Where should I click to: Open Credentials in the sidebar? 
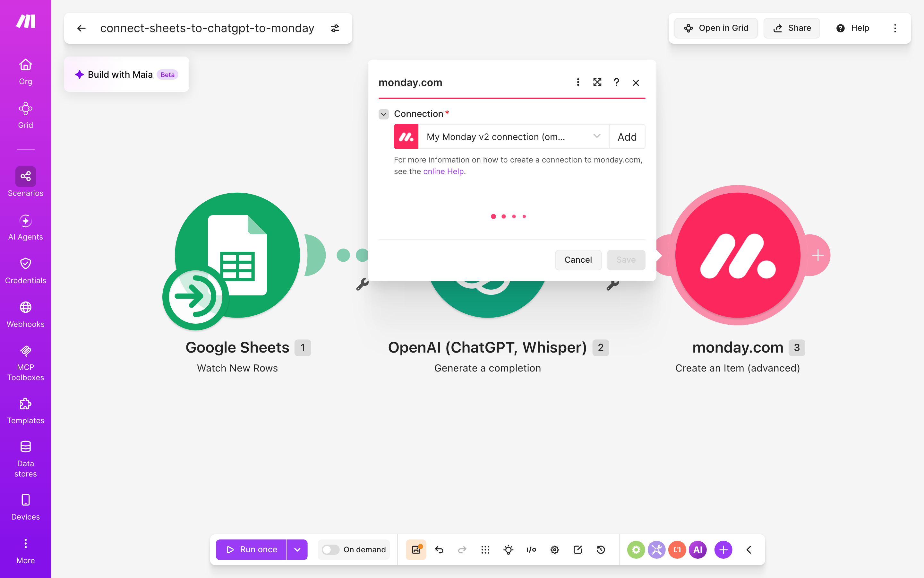click(26, 271)
